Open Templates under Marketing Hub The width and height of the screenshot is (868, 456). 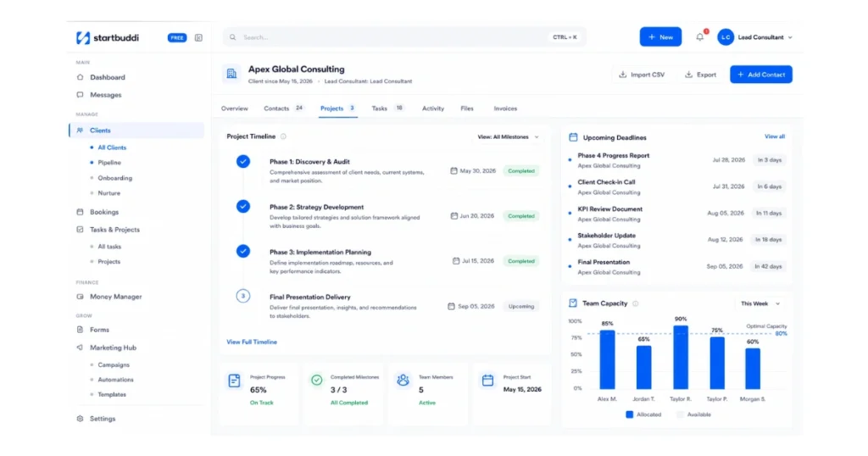(112, 395)
